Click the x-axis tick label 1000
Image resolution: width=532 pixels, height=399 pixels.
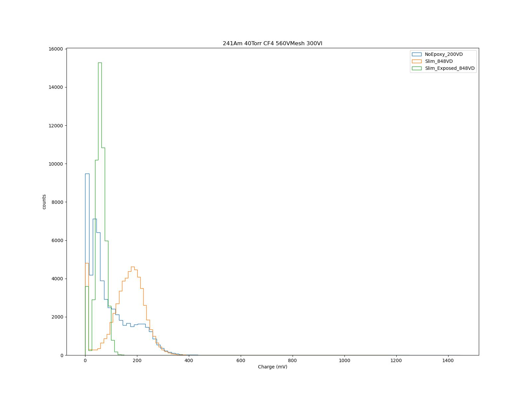pyautogui.click(x=344, y=360)
